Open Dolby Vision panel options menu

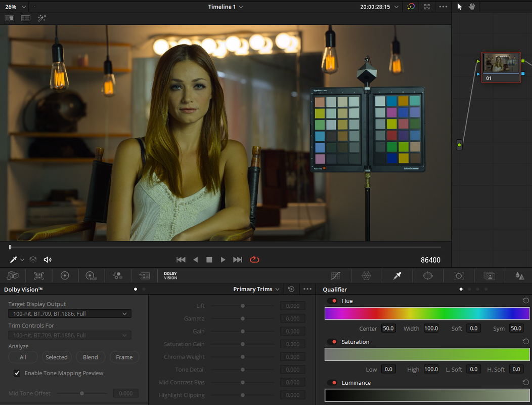pos(307,289)
